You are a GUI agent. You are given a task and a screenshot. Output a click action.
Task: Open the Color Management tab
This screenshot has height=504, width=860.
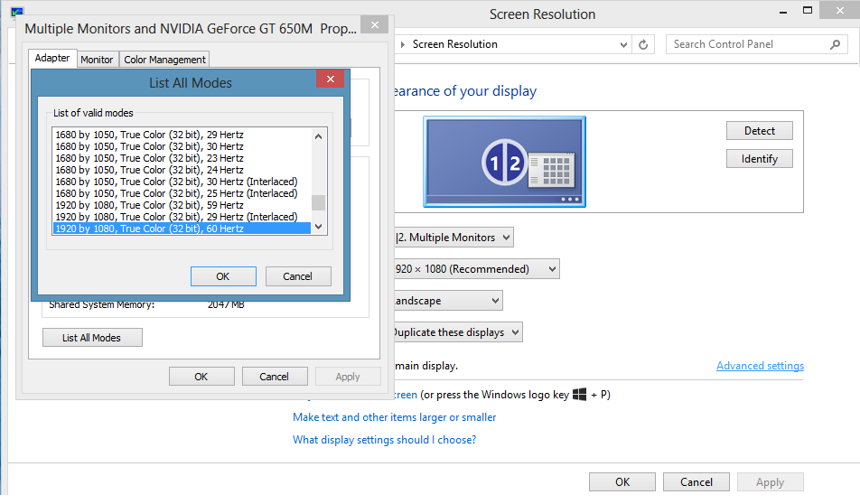[164, 60]
